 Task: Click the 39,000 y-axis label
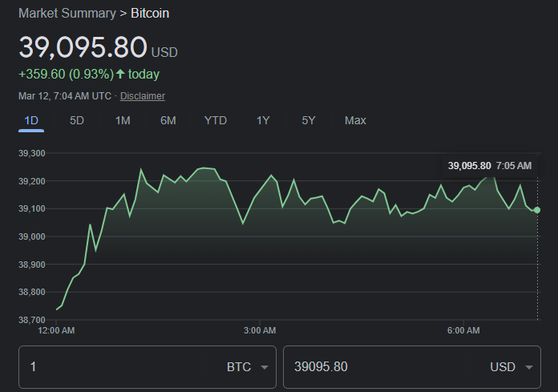[x=32, y=236]
